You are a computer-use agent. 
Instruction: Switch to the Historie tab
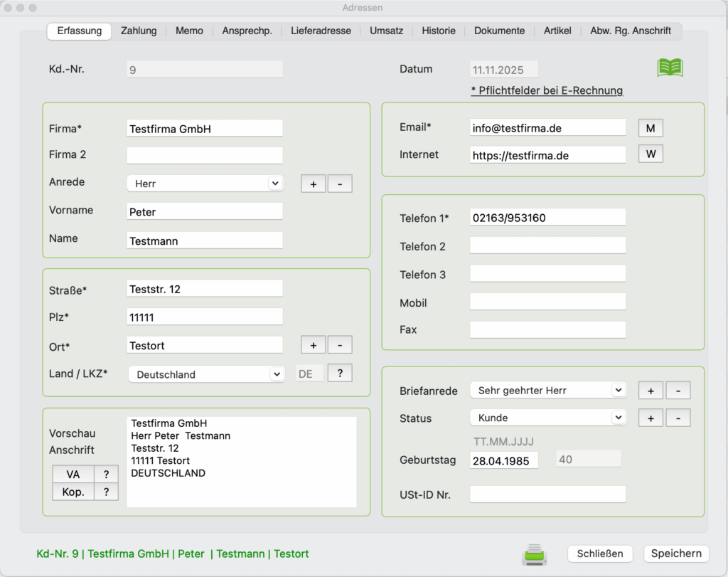[x=439, y=31]
